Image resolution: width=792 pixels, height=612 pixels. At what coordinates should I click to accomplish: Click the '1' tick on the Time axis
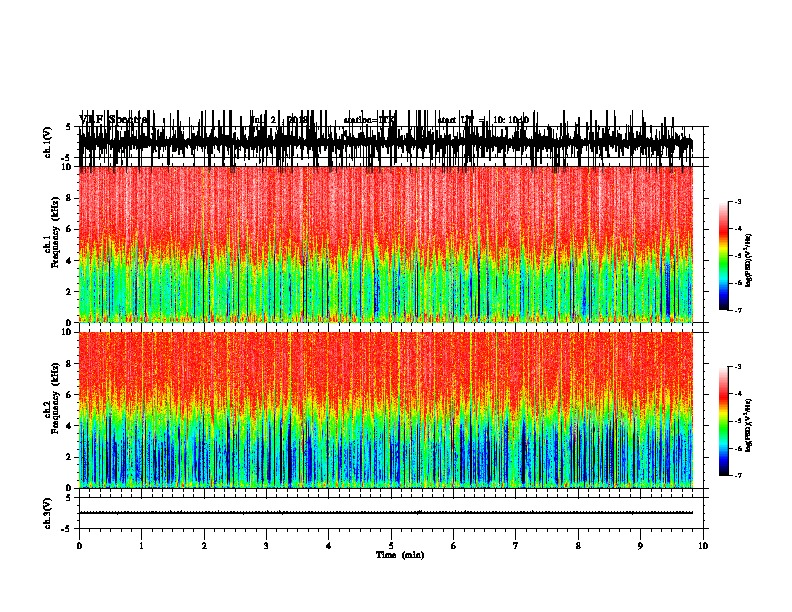pyautogui.click(x=141, y=546)
